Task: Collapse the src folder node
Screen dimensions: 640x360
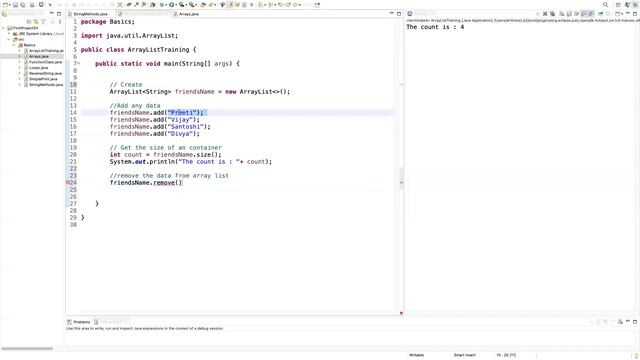Action: 9,40
